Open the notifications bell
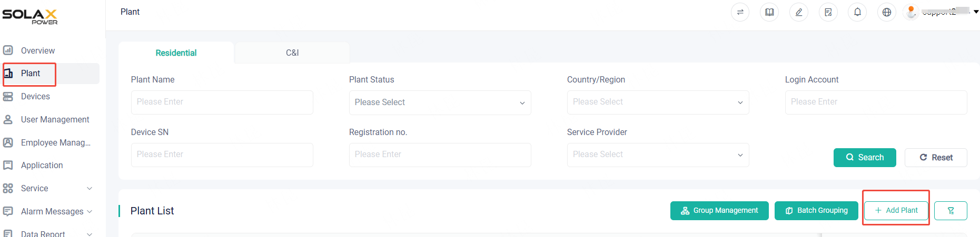 point(857,12)
